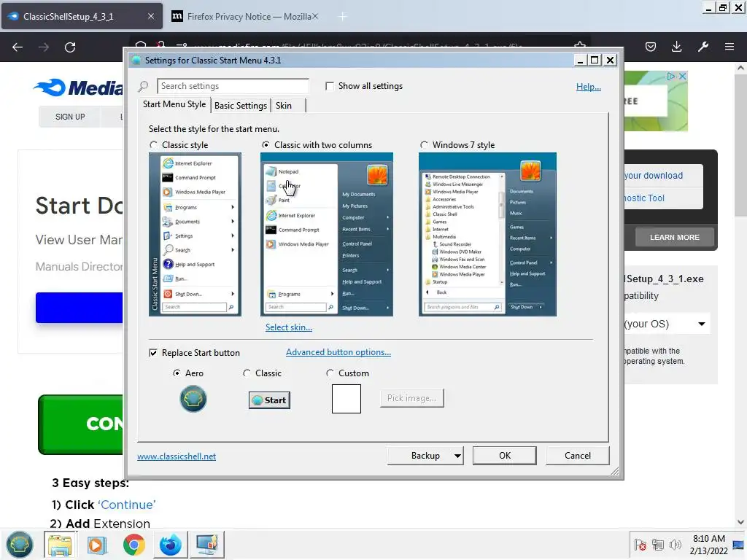The image size is (747, 560).
Task: Switch to the Waterfox browser taskbar icon
Action: point(170,544)
